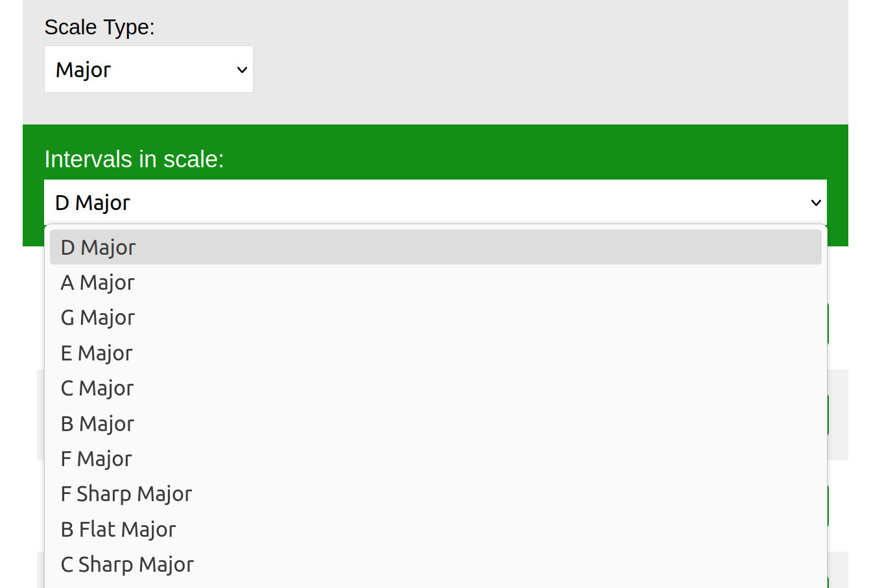Screen dimensions: 871x588
Task: Choose F Sharp Major scale
Action: coord(126,494)
